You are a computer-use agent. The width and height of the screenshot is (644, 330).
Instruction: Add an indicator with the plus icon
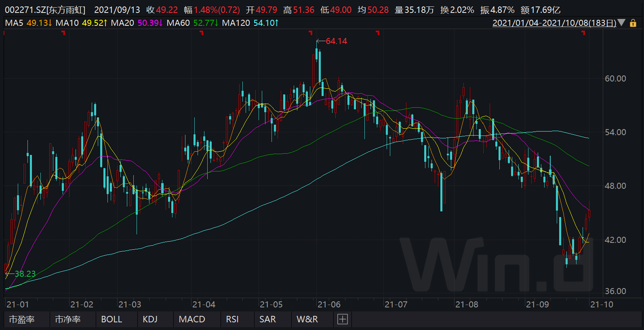click(342, 319)
